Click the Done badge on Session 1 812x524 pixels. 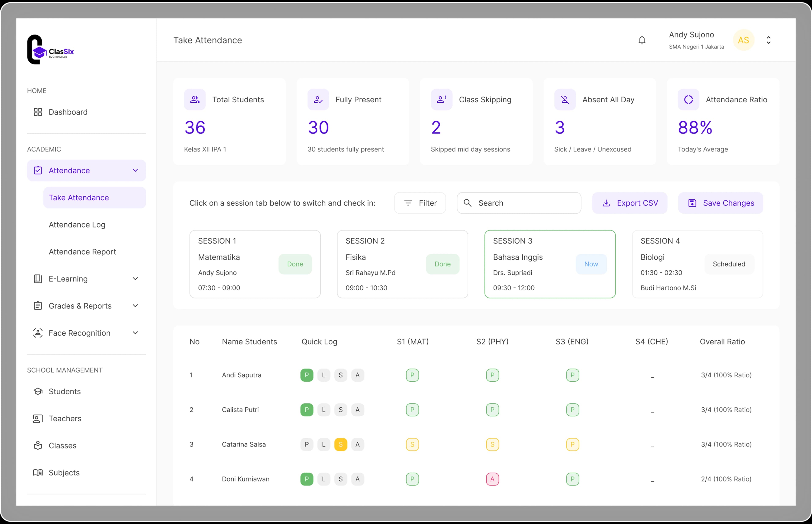tap(295, 264)
